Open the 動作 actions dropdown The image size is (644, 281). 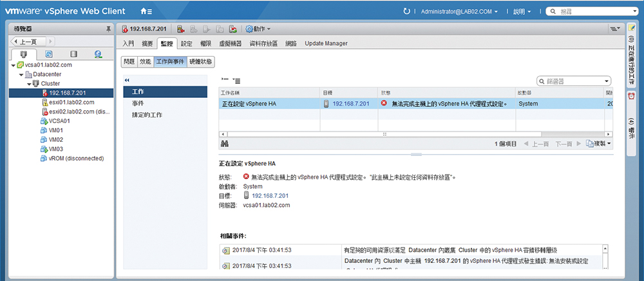258,29
